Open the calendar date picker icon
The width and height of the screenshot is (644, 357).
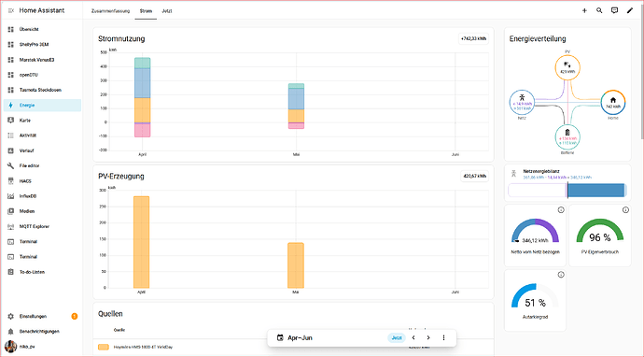(x=280, y=337)
